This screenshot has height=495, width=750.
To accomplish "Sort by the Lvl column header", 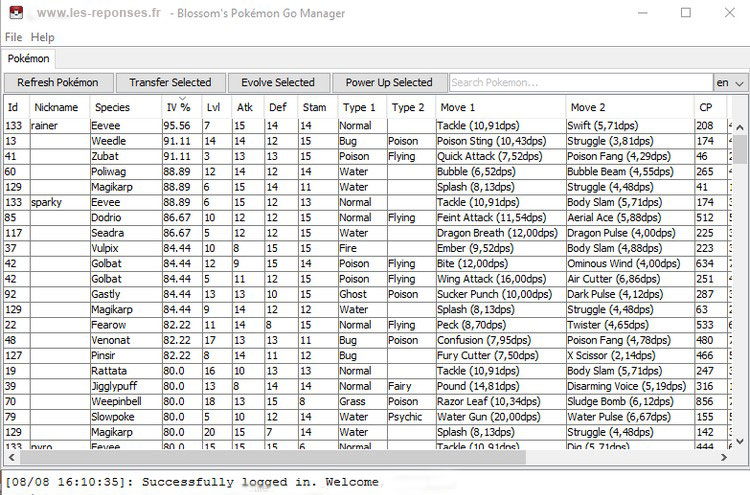I will point(216,107).
